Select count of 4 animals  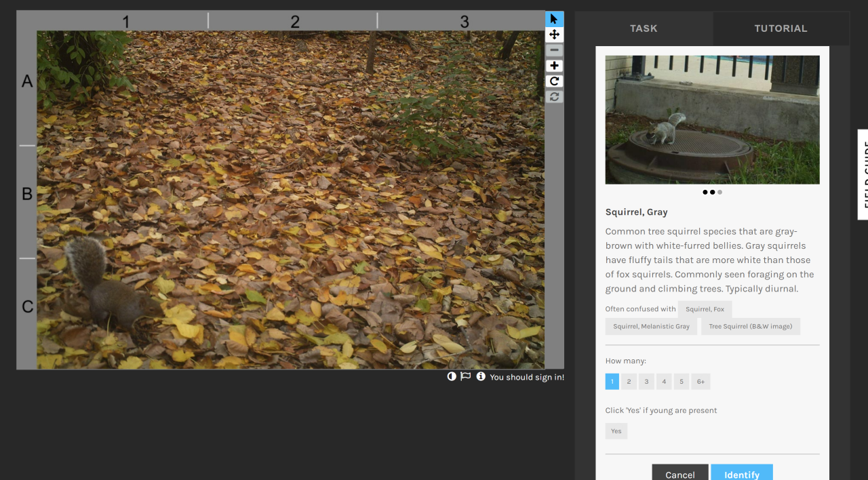664,382
